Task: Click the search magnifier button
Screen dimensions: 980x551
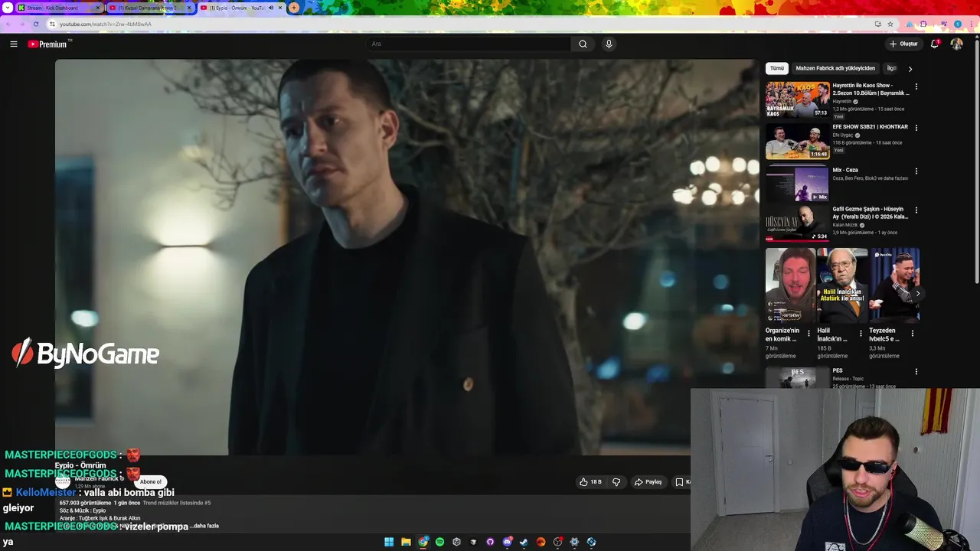Action: click(583, 44)
